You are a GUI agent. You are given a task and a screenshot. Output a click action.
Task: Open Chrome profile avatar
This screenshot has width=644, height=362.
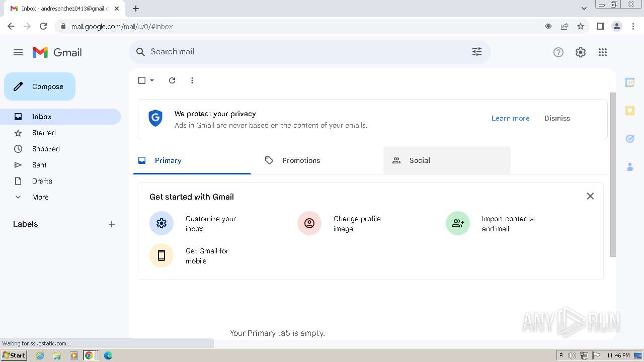pyautogui.click(x=617, y=26)
